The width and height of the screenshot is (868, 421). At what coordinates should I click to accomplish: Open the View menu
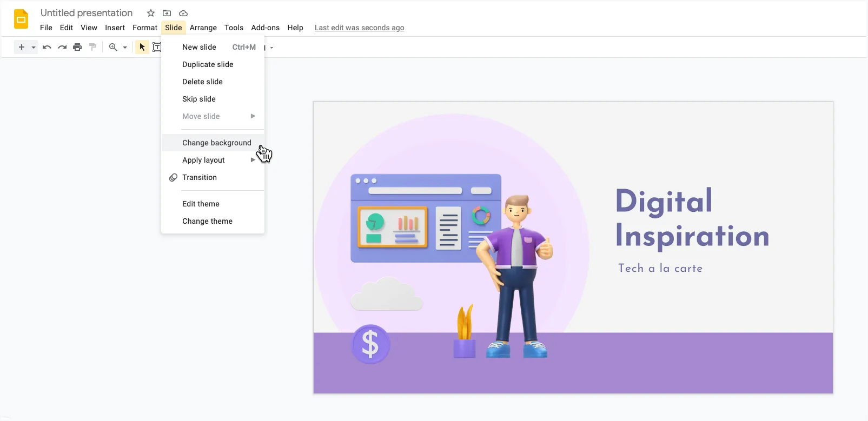pos(89,28)
